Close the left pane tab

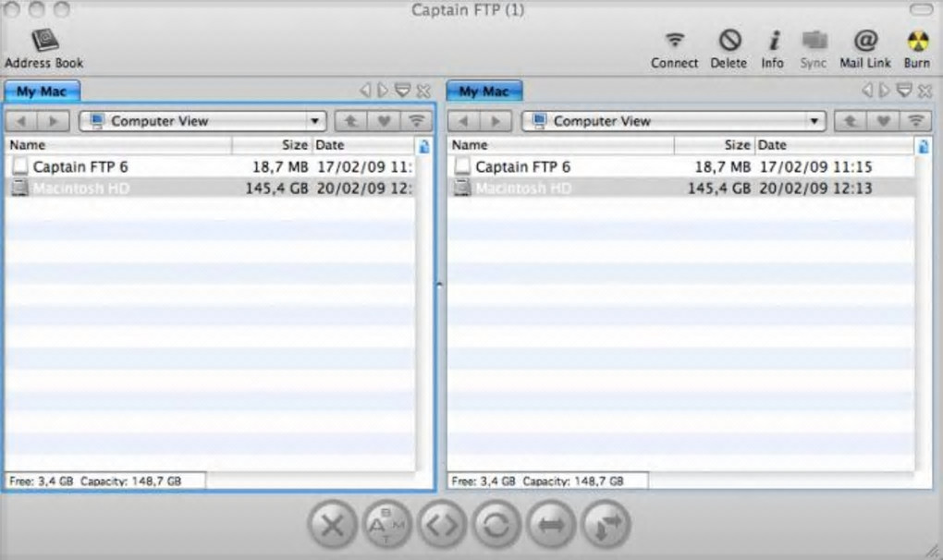coord(423,91)
